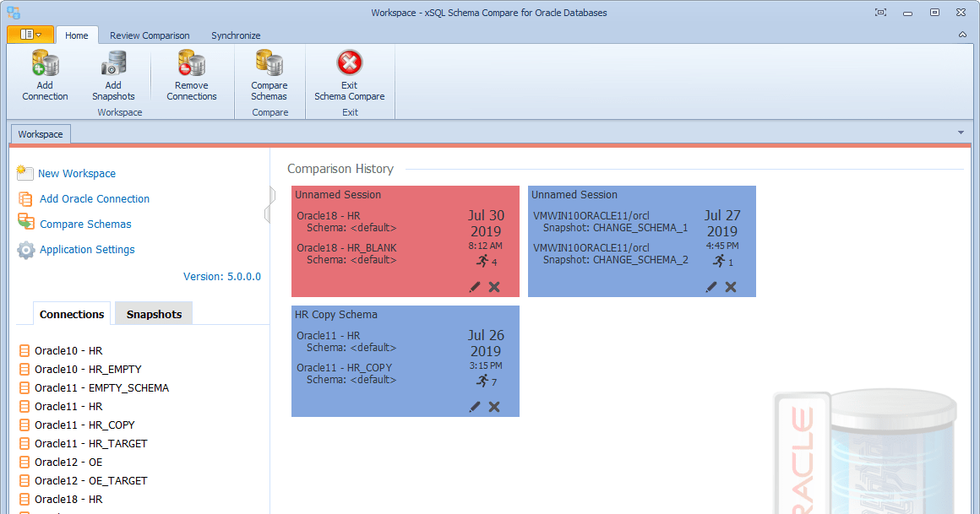Open the Application Settings link
The height and width of the screenshot is (514, 980).
coord(87,249)
